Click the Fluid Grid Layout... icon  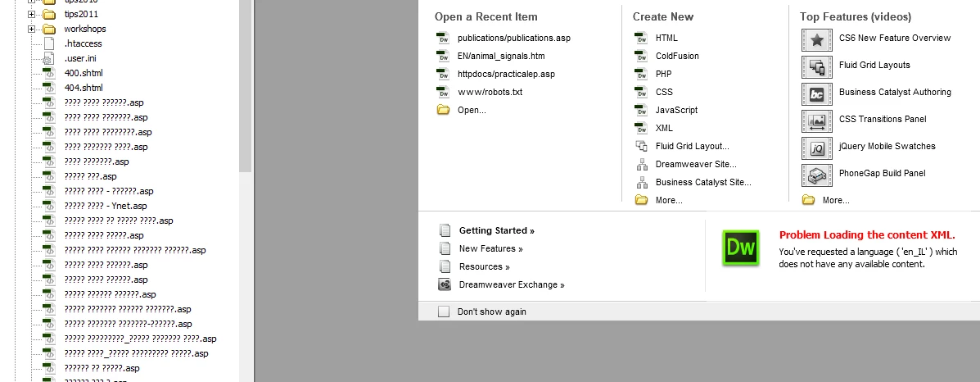[x=641, y=146]
